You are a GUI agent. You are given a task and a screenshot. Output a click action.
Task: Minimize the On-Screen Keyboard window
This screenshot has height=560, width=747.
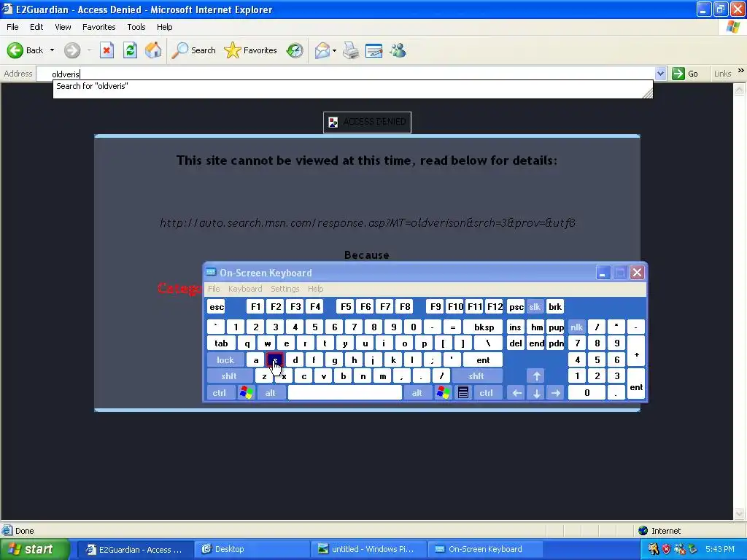(x=603, y=273)
